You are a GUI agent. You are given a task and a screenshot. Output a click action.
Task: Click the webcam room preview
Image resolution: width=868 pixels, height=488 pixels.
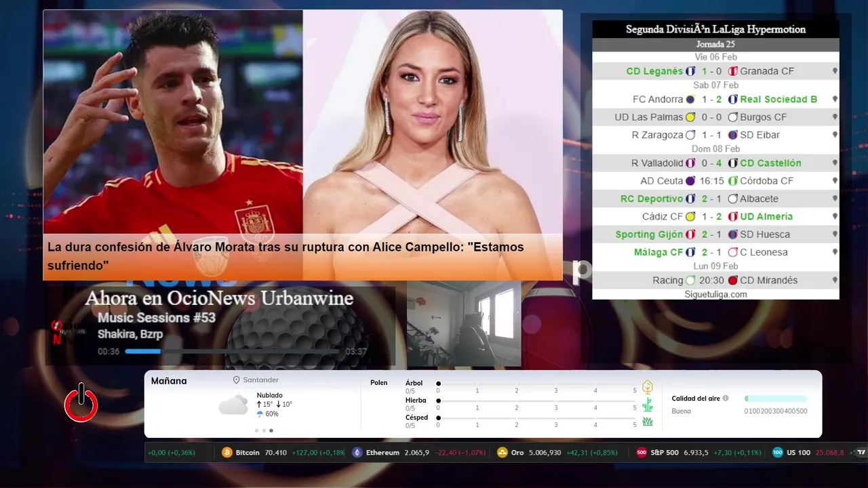pyautogui.click(x=464, y=323)
